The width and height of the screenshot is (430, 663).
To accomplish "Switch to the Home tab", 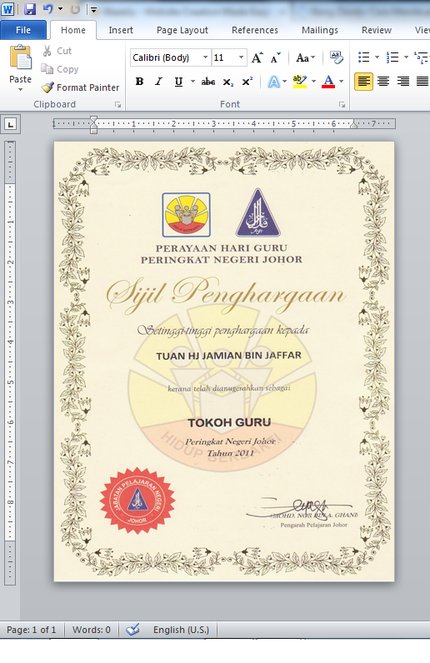I will click(73, 30).
